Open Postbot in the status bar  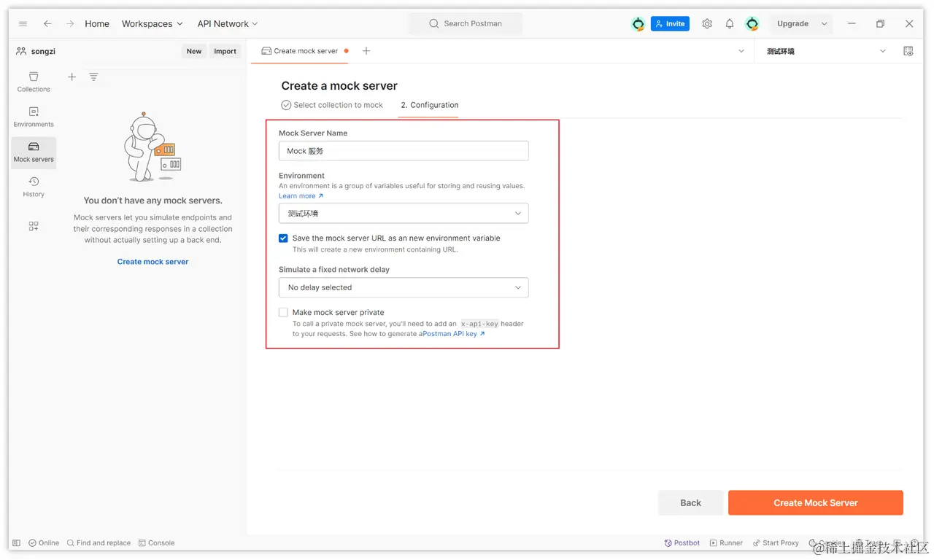pyautogui.click(x=682, y=543)
